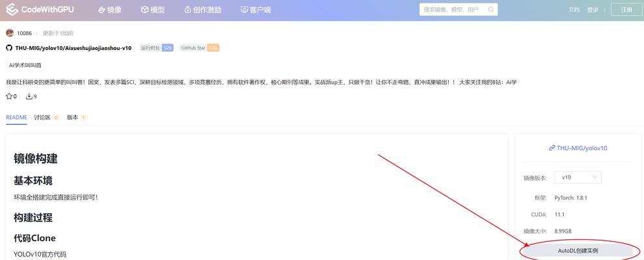Click the username 10086
The image size is (644, 260).
pos(24,33)
